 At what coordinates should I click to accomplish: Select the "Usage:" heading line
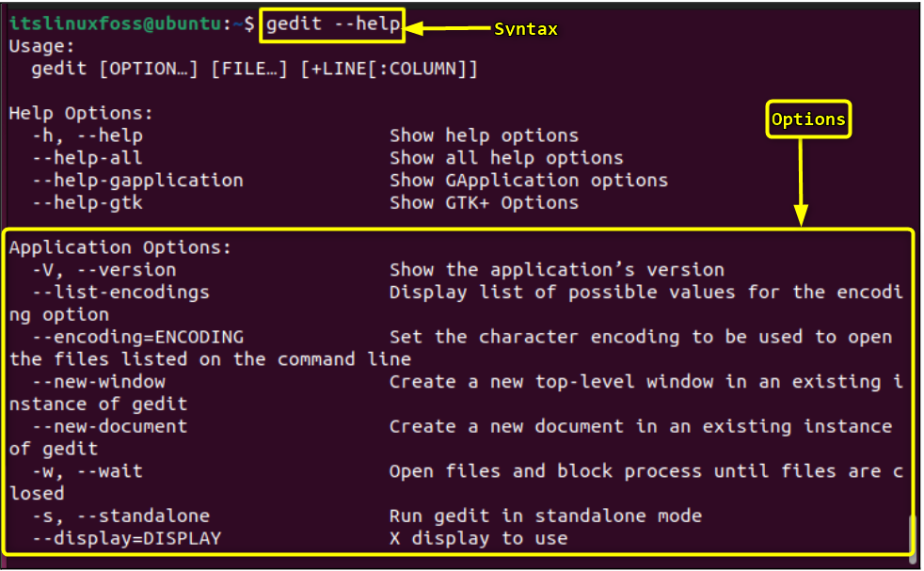click(41, 46)
